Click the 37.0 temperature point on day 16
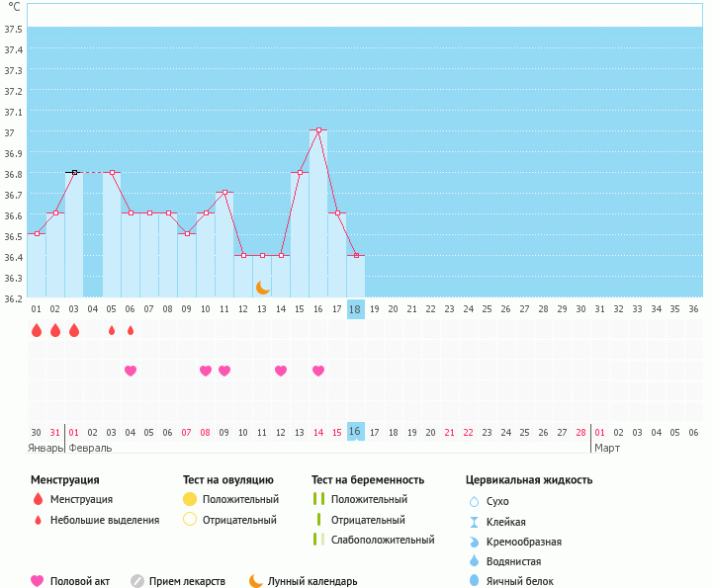Viewport: 712px width, 588px height. (318, 130)
